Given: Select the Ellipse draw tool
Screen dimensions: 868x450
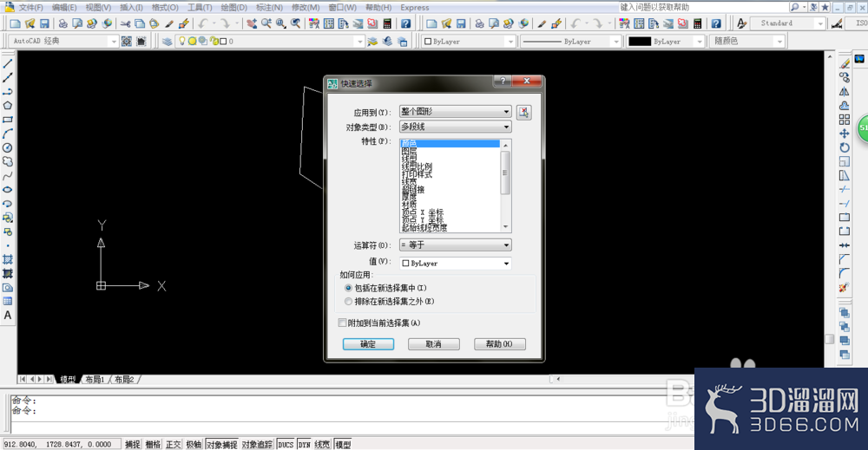Looking at the screenshot, I should pos(8,190).
